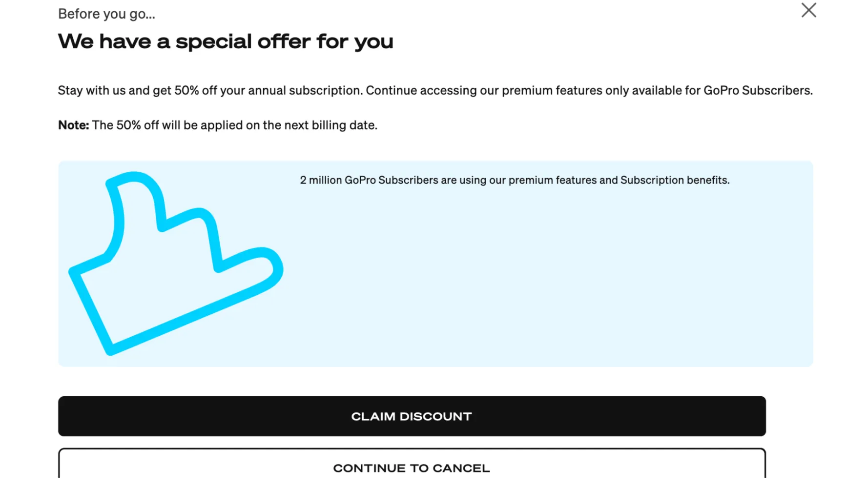Screen dimensions: 868x488
Task: Click the 'Before you go...' text
Action: 106,14
